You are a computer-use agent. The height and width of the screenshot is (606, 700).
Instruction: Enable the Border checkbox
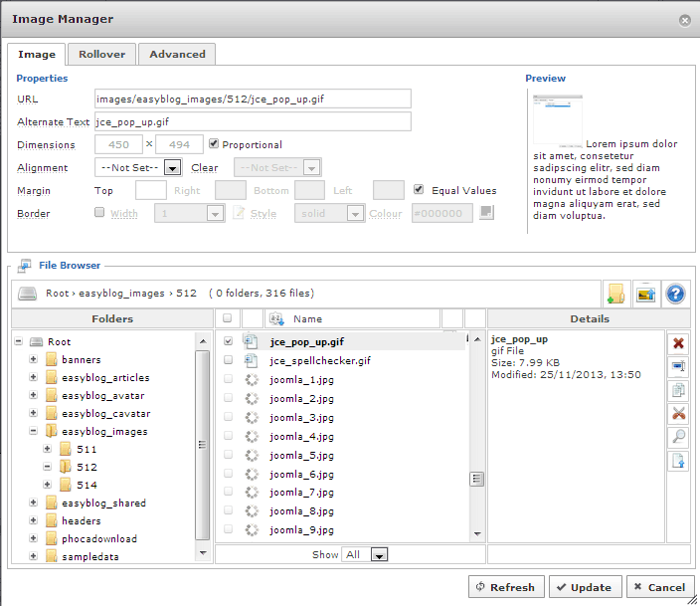[x=98, y=212]
